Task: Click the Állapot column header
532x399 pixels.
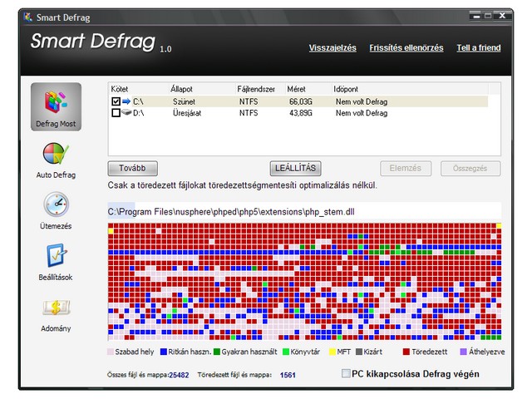Action: click(202, 89)
